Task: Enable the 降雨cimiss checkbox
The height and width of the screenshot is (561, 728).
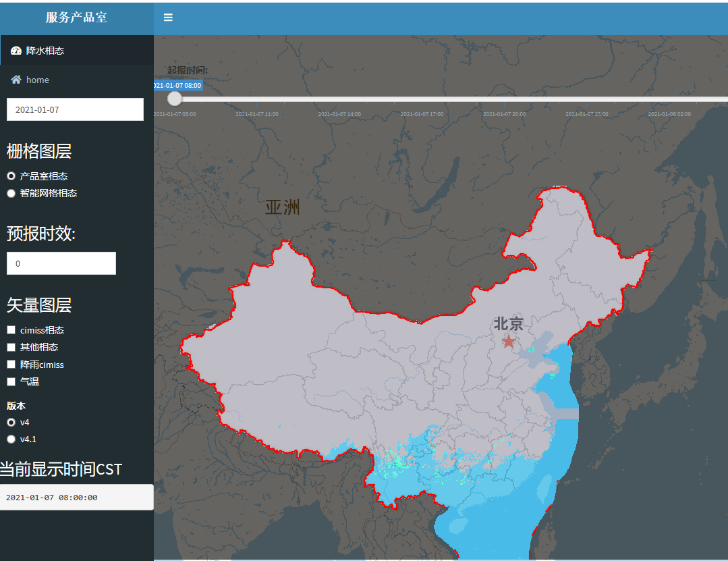Action: [11, 365]
